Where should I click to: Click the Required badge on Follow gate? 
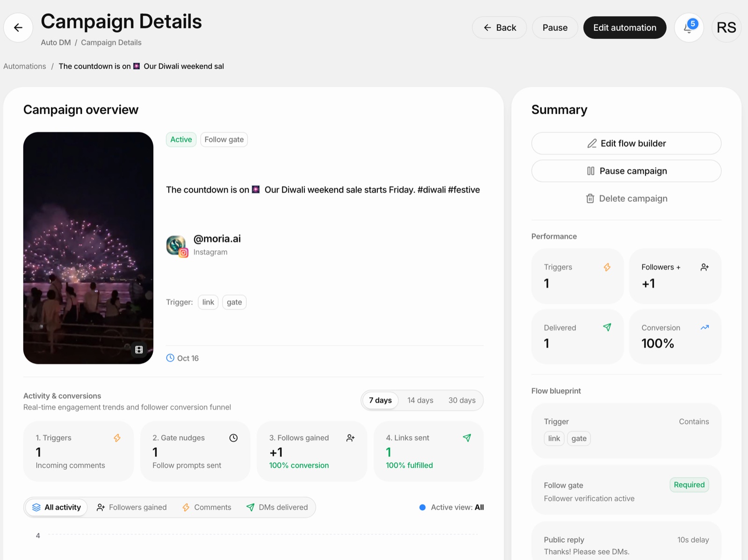pyautogui.click(x=689, y=485)
